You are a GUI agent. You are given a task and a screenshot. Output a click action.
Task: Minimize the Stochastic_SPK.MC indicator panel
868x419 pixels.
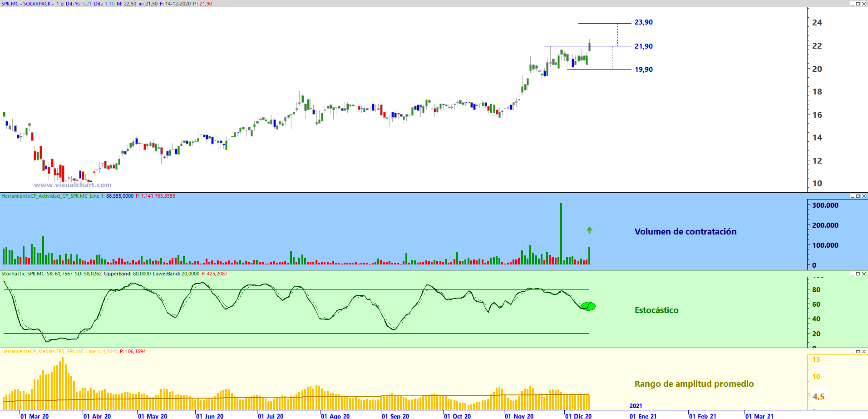point(852,274)
